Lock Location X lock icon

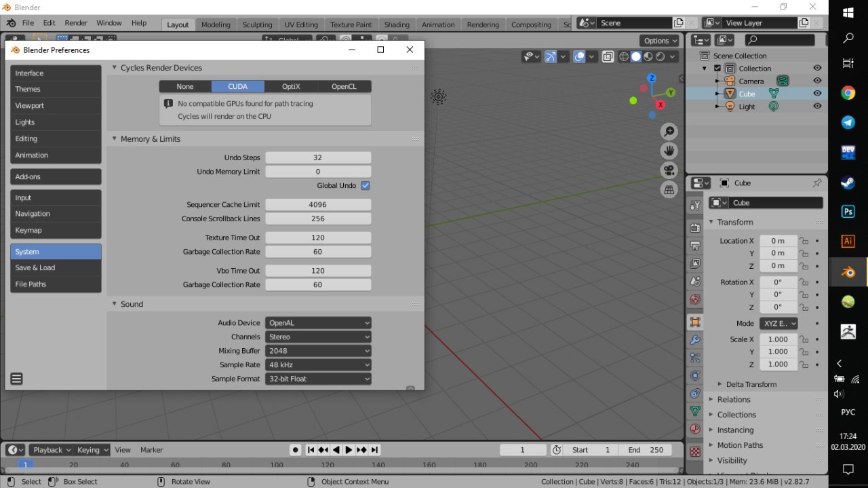coord(804,241)
